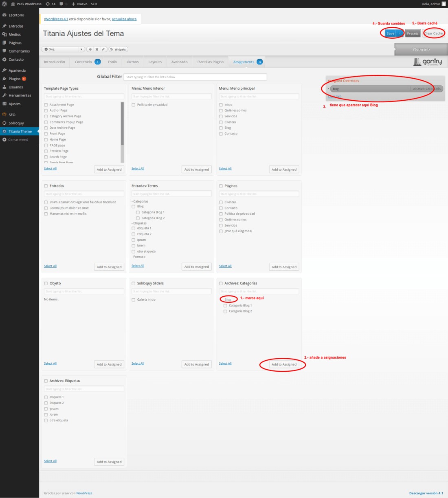Screen dimensions: 448x498
Task: Switch to Plantillas Página tab
Action: coord(211,62)
